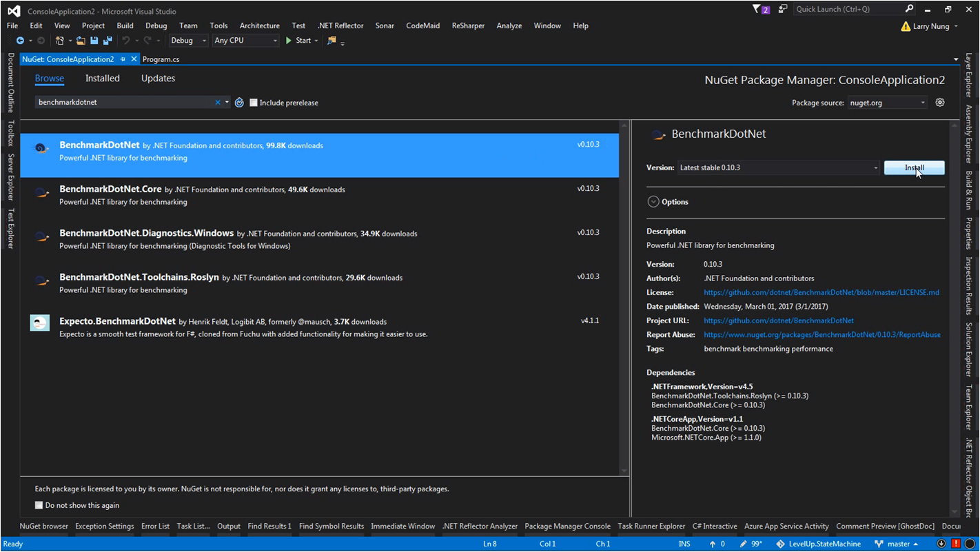The height and width of the screenshot is (552, 980).
Task: Click the warning icon beside Larry Nung
Action: 906,26
